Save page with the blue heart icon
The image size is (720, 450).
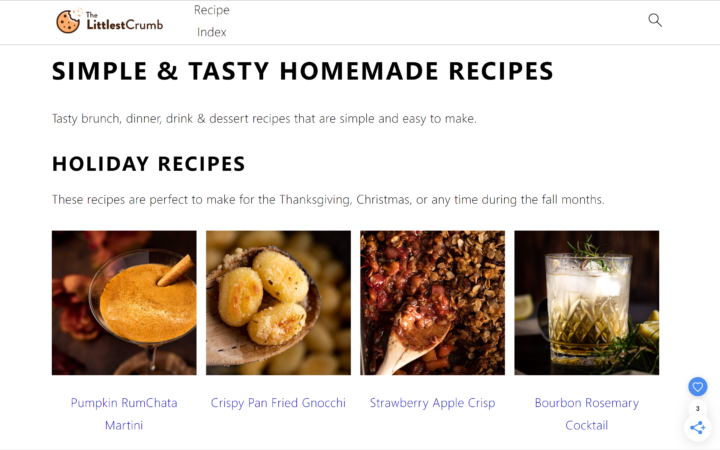point(698,387)
